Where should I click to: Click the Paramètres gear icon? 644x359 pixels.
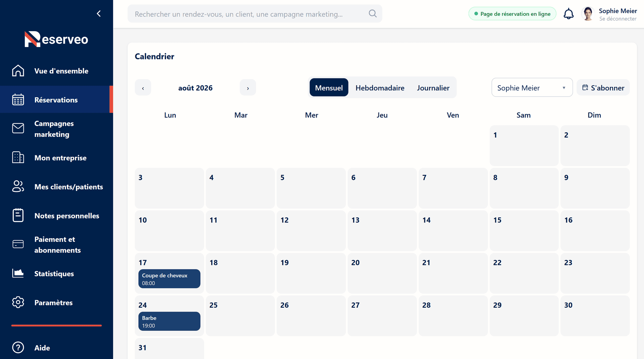click(18, 302)
